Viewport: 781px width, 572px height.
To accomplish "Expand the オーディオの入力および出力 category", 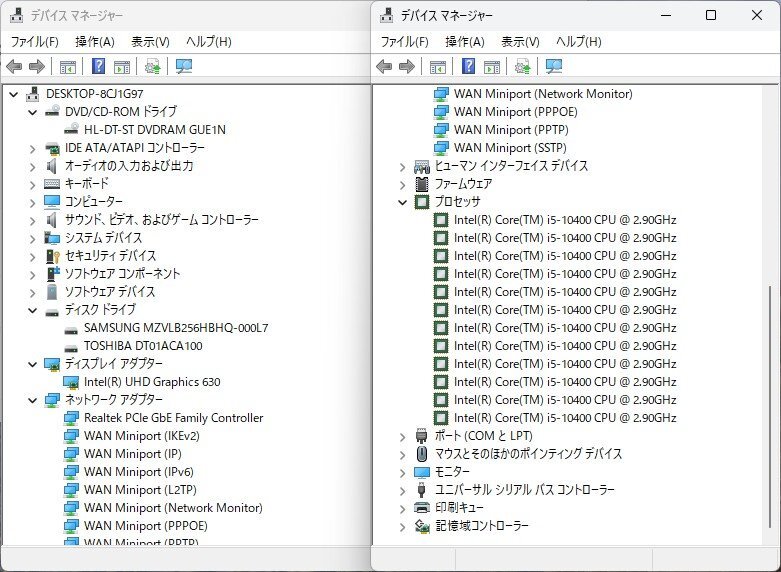I will [x=32, y=166].
